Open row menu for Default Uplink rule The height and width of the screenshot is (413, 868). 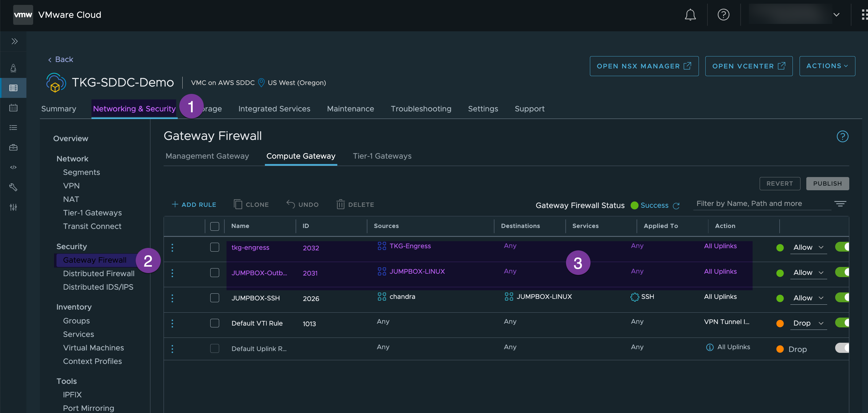(x=172, y=349)
